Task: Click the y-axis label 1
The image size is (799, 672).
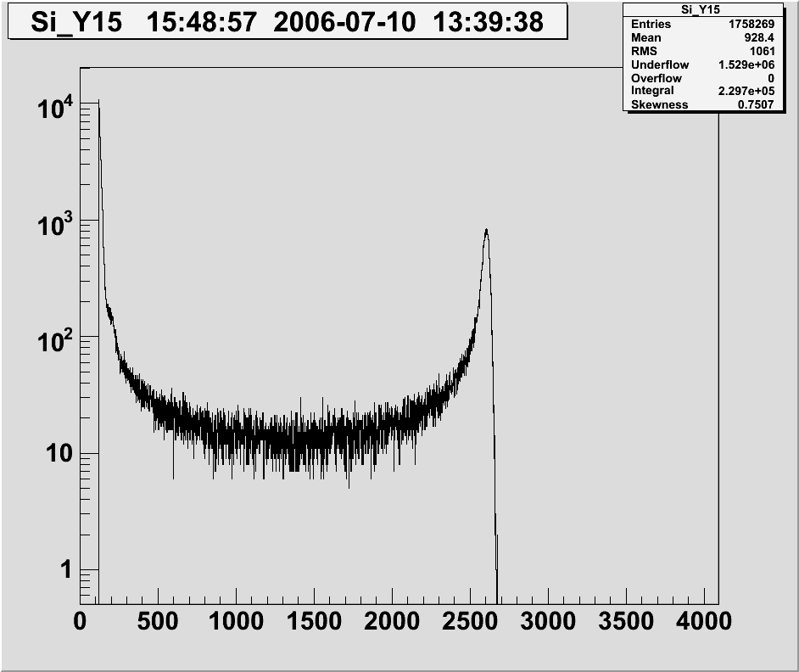Action: 64,571
